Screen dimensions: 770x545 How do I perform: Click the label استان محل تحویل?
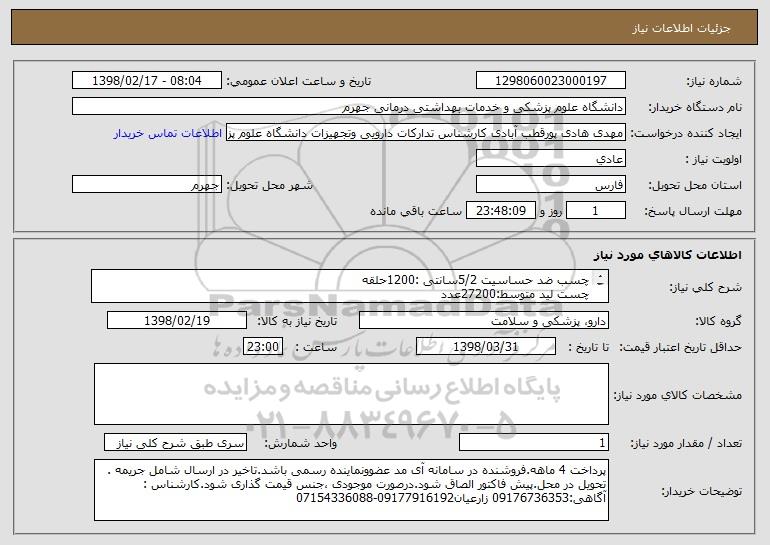point(695,185)
